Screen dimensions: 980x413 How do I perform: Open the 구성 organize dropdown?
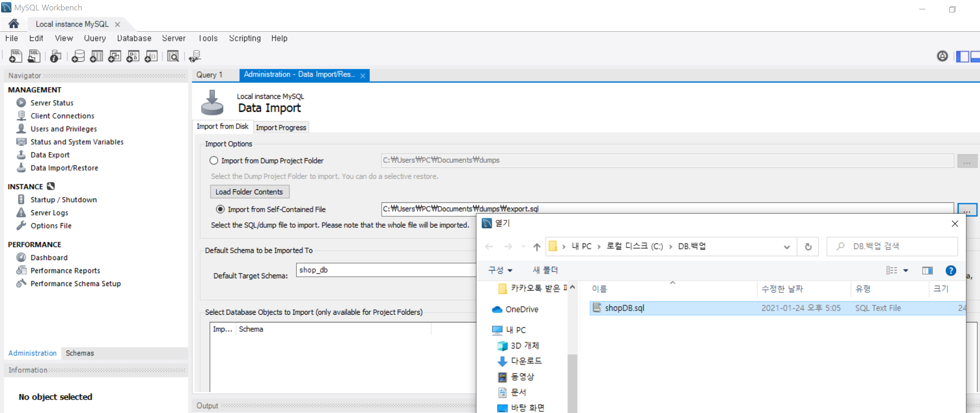point(500,270)
